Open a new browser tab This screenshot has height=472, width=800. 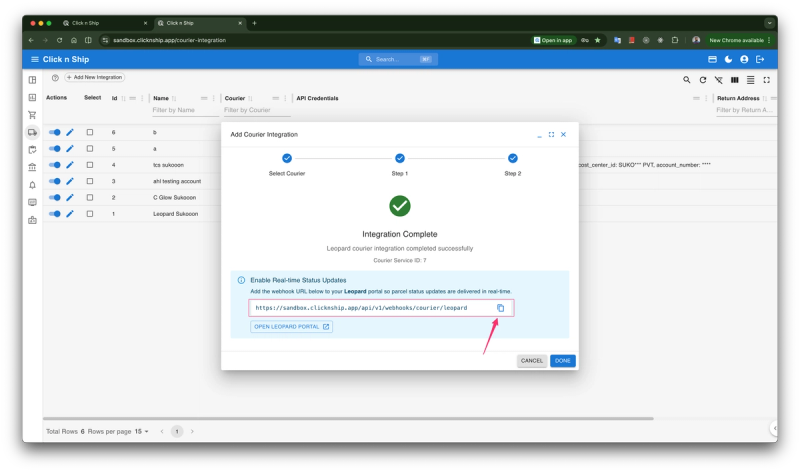[254, 23]
